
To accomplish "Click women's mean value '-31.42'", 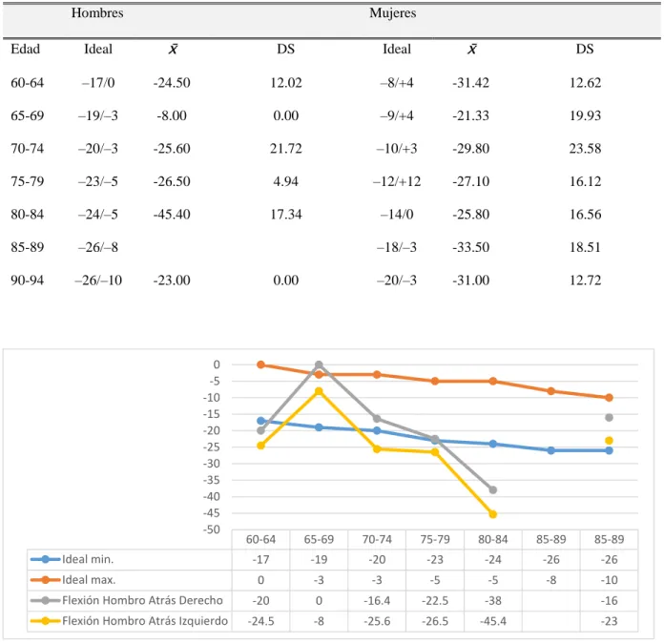I will (470, 83).
